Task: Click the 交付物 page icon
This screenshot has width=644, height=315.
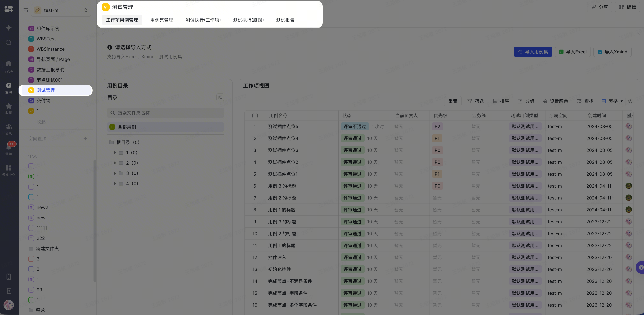Action: coord(31,100)
